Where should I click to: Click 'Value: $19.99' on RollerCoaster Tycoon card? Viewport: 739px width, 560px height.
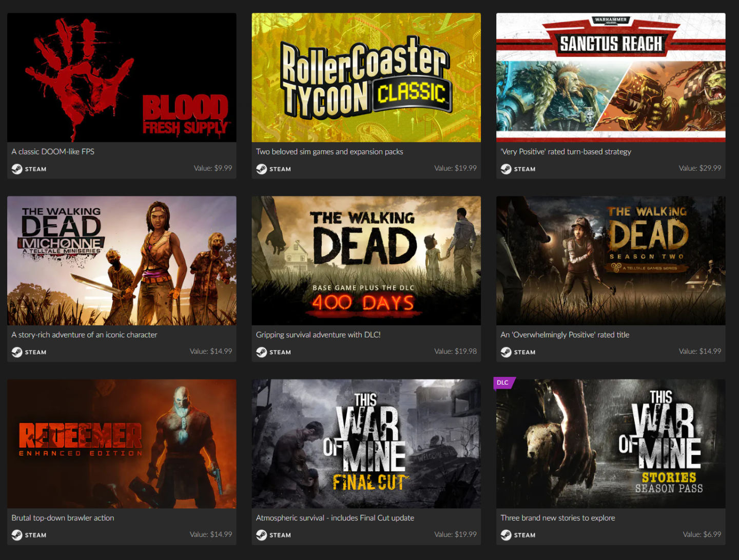pyautogui.click(x=455, y=168)
